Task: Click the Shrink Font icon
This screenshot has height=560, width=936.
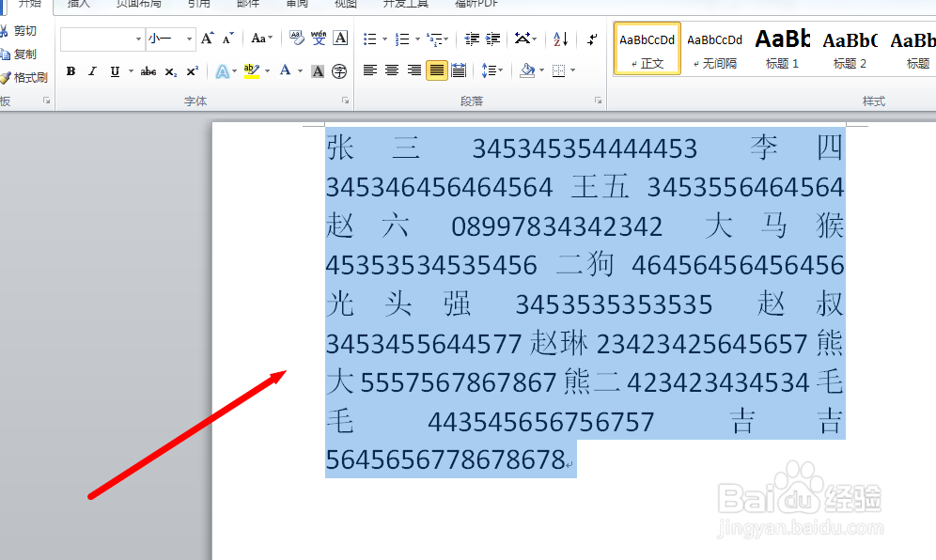Action: pos(227,39)
